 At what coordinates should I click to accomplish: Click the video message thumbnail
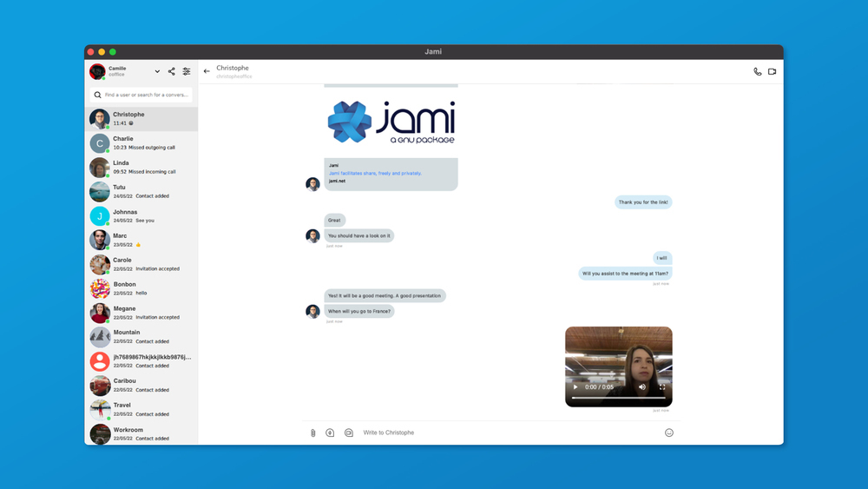pos(618,367)
